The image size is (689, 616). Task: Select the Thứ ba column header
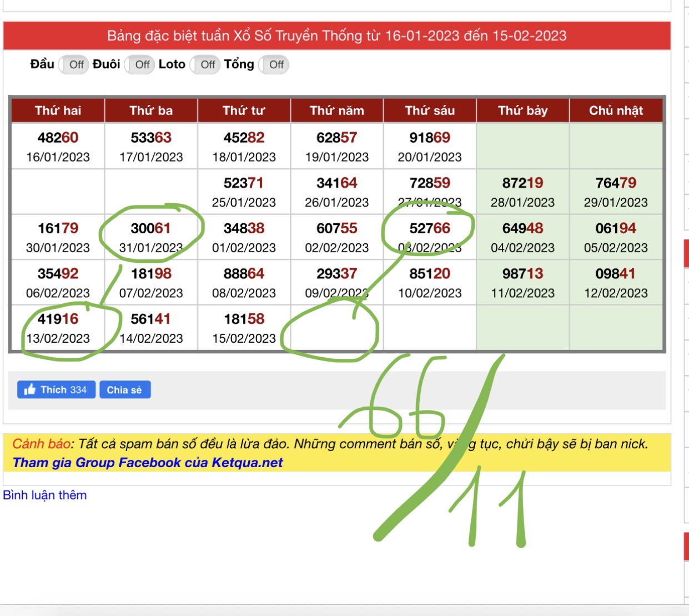151,111
